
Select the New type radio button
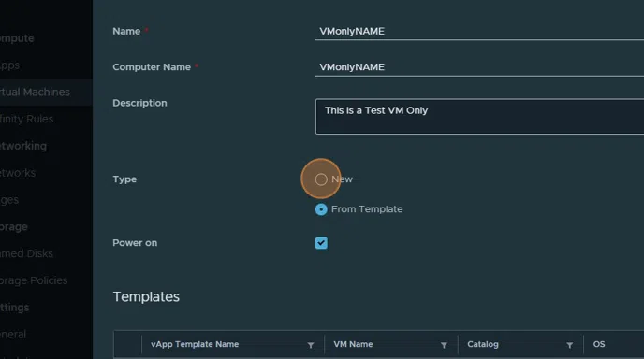point(321,179)
